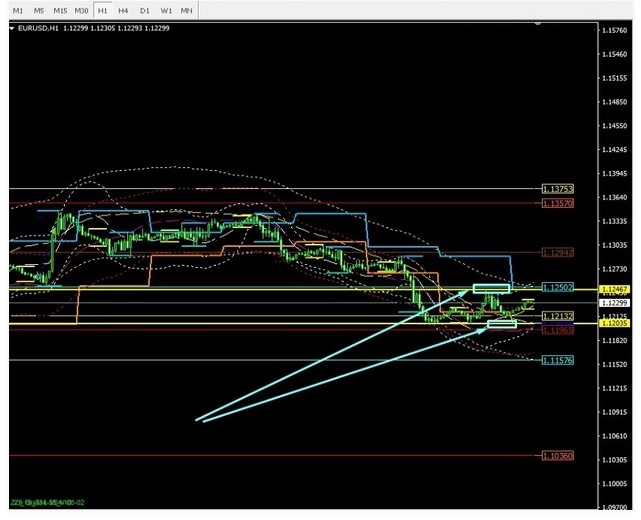
Task: Switch to the M1 timeframe
Action: pyautogui.click(x=18, y=10)
